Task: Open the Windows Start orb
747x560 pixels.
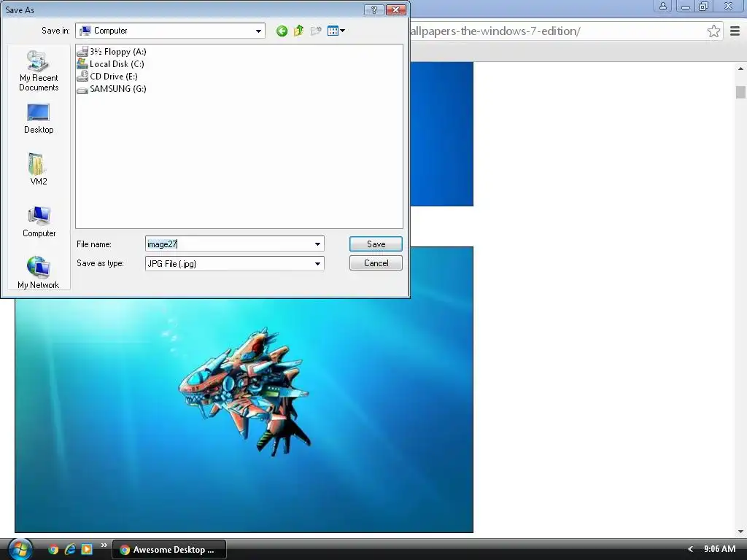Action: [20, 549]
